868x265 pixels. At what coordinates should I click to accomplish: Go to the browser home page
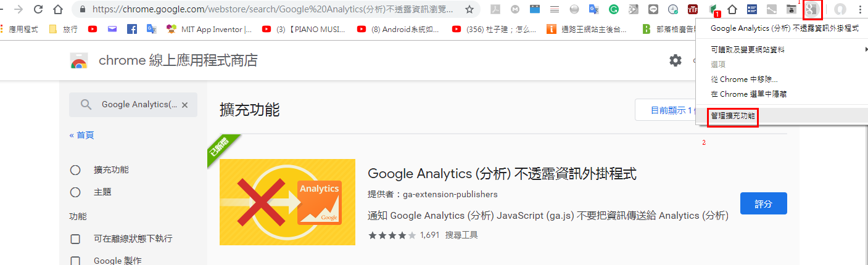[x=57, y=9]
